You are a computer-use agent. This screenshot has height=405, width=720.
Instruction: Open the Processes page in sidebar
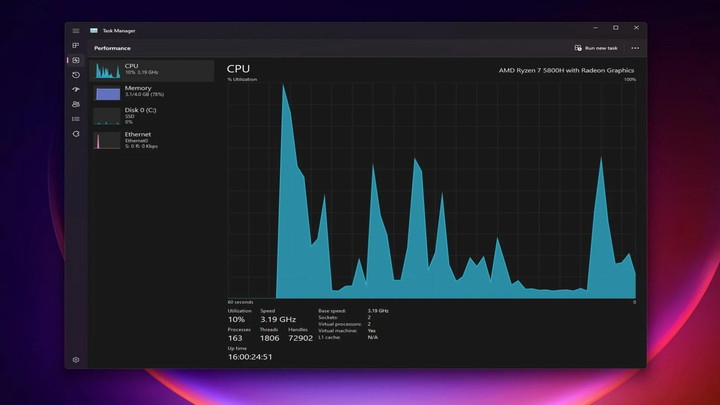[76, 46]
